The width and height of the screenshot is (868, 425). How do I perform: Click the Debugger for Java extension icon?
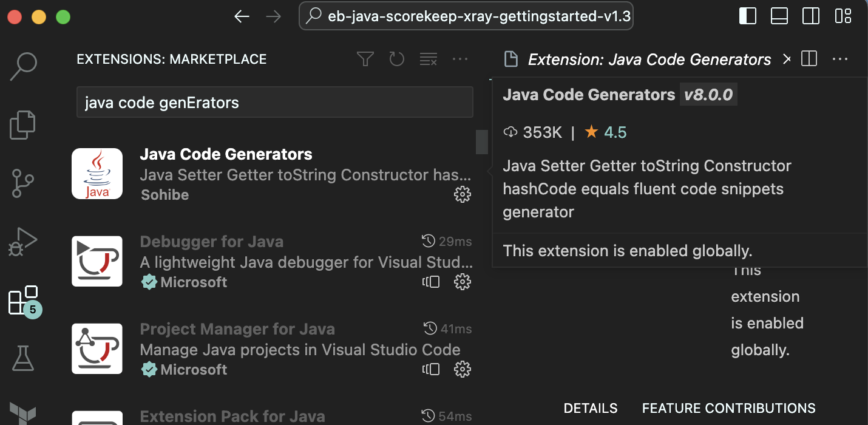[x=97, y=261]
